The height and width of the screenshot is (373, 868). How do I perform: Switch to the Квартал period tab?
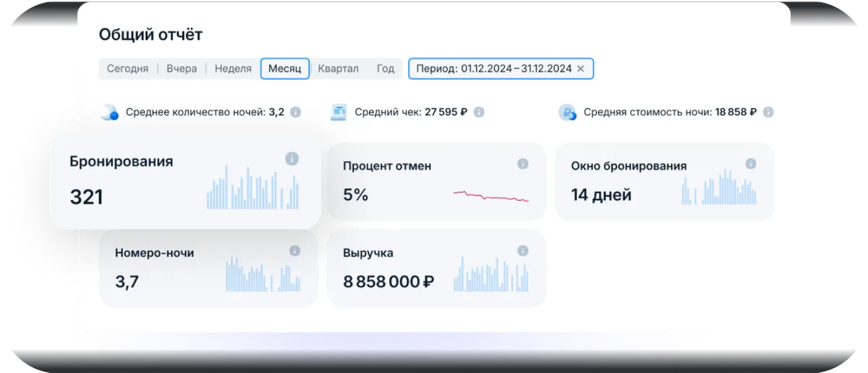[338, 69]
